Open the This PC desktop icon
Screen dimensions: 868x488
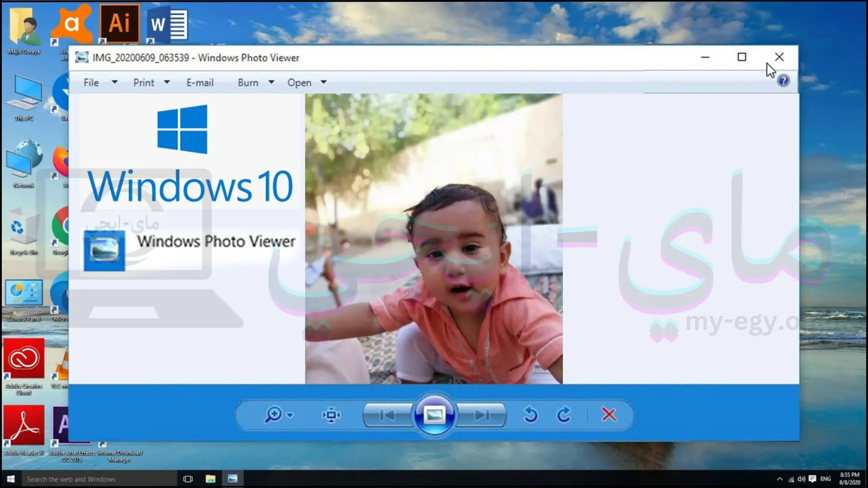click(x=24, y=97)
